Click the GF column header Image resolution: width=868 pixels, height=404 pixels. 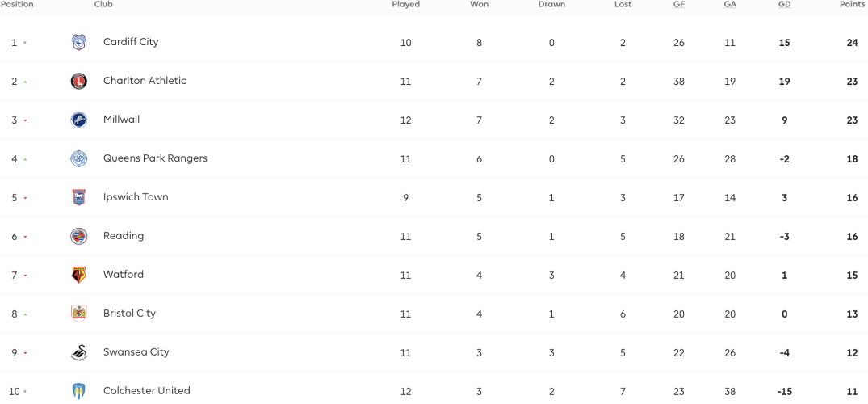pyautogui.click(x=679, y=4)
